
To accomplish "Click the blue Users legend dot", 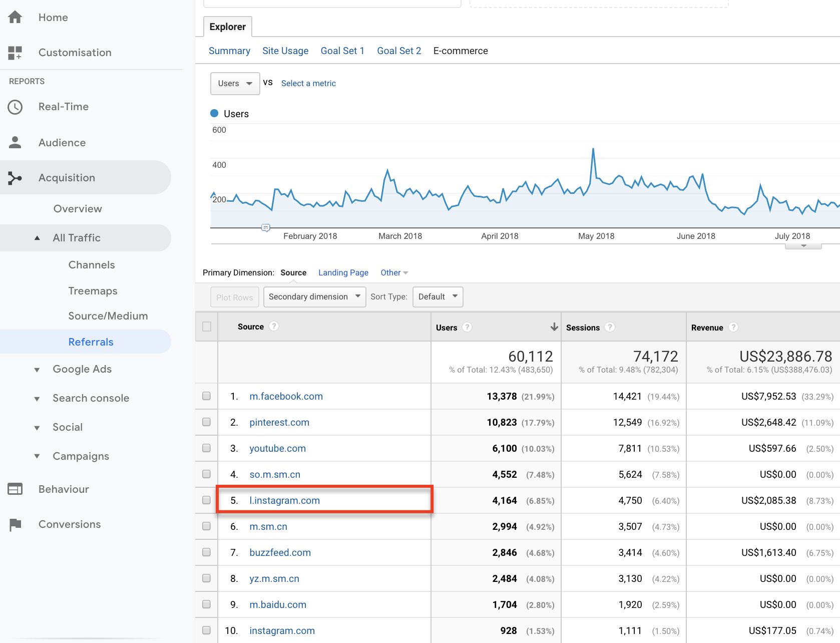I will tap(214, 113).
